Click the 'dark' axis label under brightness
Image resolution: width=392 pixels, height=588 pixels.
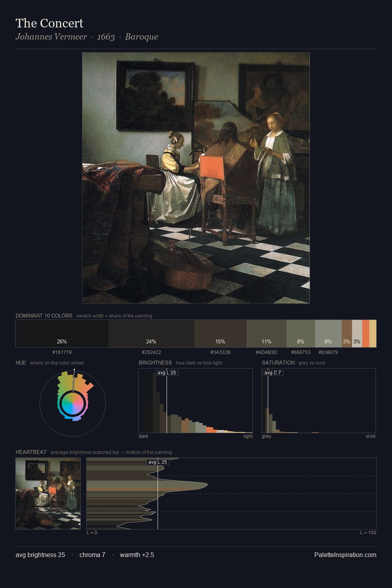[143, 436]
